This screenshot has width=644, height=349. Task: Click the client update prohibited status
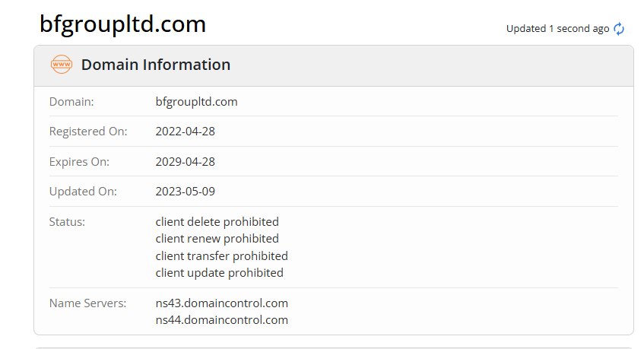[x=219, y=272]
